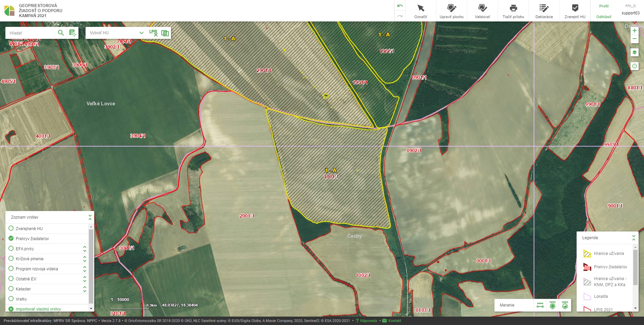Click the Legenda scrollbar up arrow
The image size is (644, 325).
tap(635, 247)
